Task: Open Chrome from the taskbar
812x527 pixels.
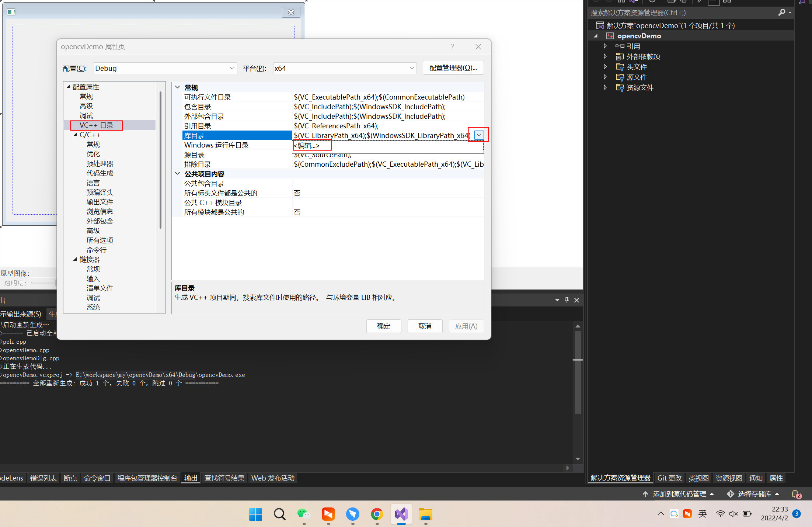Action: (x=377, y=514)
